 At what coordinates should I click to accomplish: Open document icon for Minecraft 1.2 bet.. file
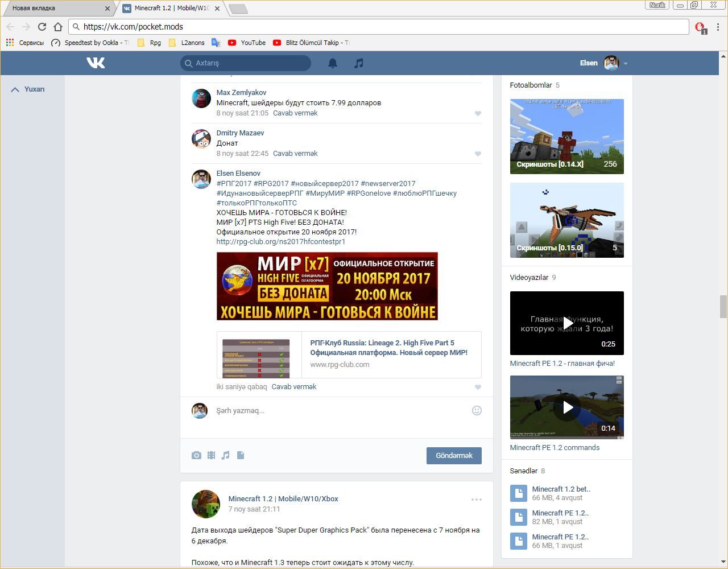(519, 493)
